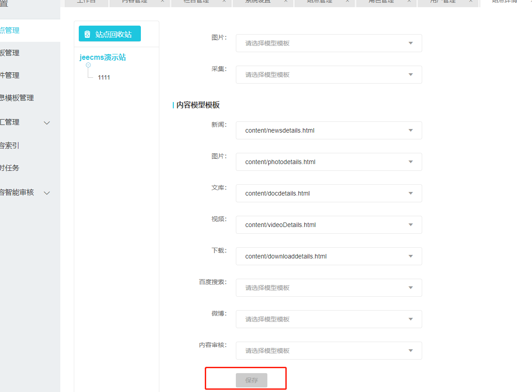Open the dropdown showing content/photodetails.html
Viewport: 532px width, 392px height.
(x=329, y=162)
